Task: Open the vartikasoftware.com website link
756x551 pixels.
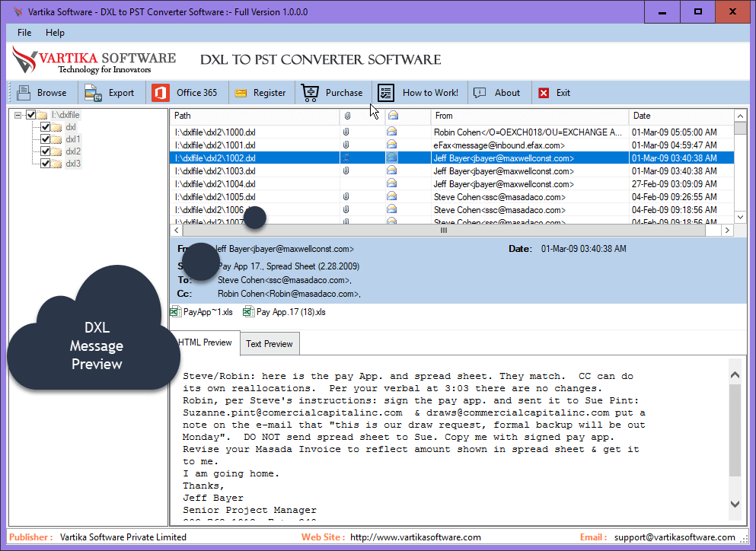Action: click(416, 537)
